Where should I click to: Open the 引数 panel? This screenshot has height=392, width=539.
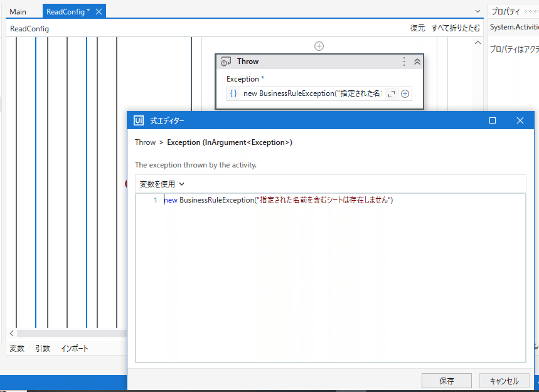point(43,348)
